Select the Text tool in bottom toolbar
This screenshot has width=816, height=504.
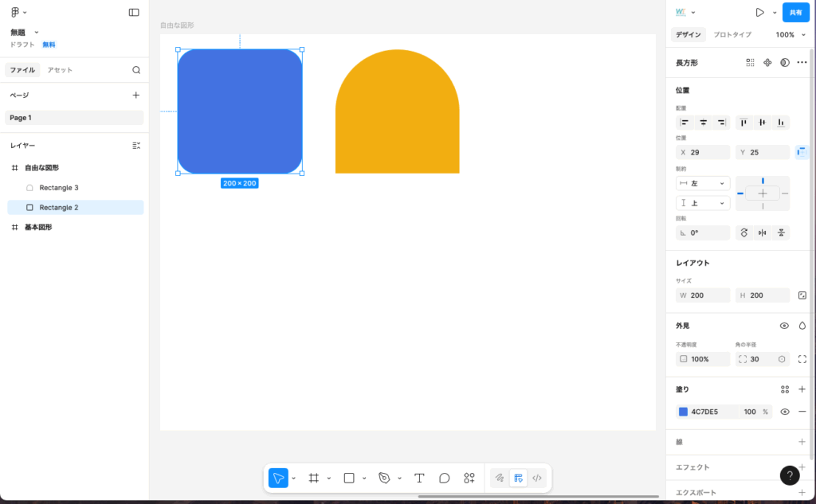[419, 478]
